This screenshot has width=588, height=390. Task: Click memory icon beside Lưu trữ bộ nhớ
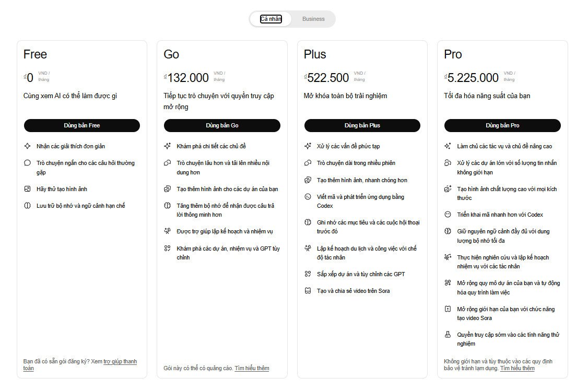[28, 206]
